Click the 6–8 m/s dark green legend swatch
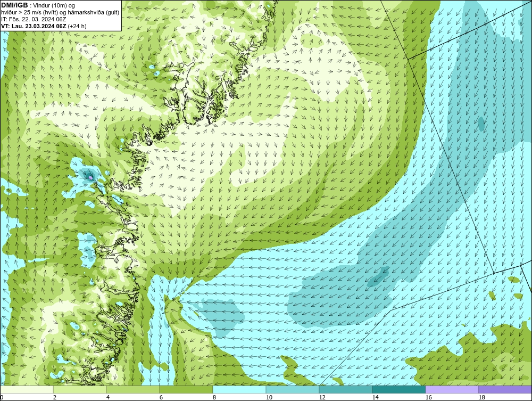Viewport: 532px width, 401px height. [x=186, y=389]
